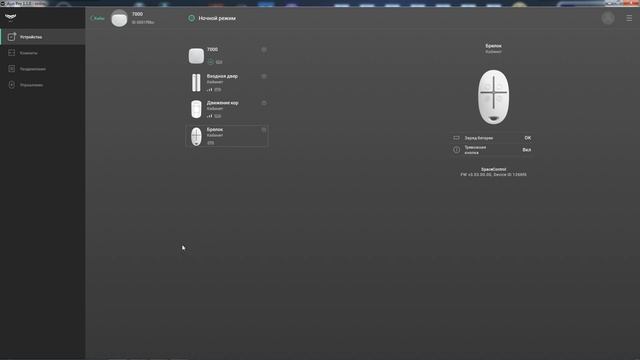Click panic button Вкл value
The height and width of the screenshot is (360, 640).
pos(527,150)
